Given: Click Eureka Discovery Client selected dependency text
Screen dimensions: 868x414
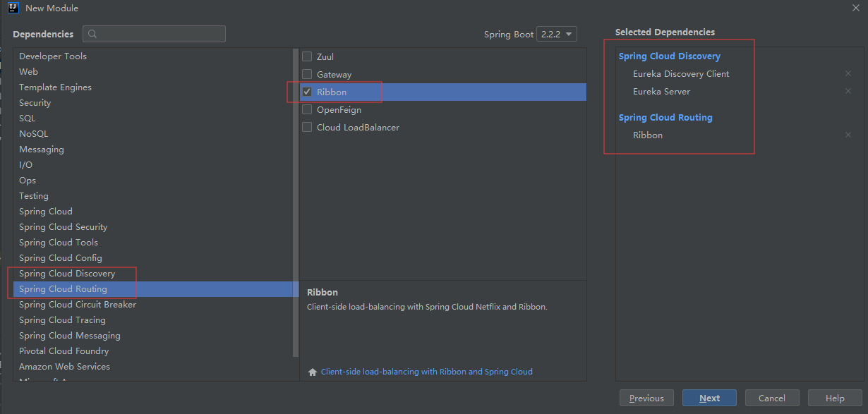Looking at the screenshot, I should coord(681,73).
